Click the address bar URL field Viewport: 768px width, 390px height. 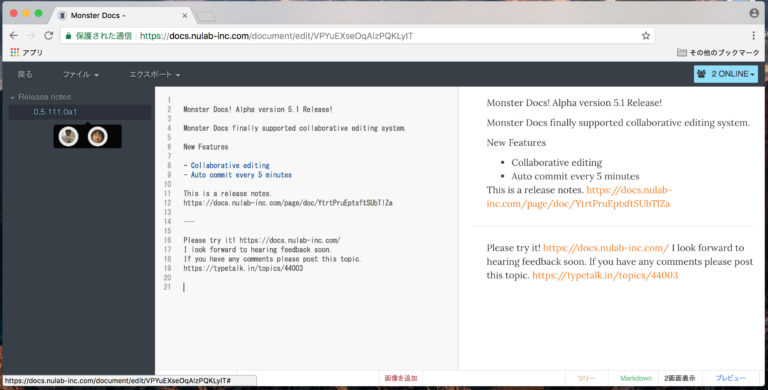(x=358, y=36)
